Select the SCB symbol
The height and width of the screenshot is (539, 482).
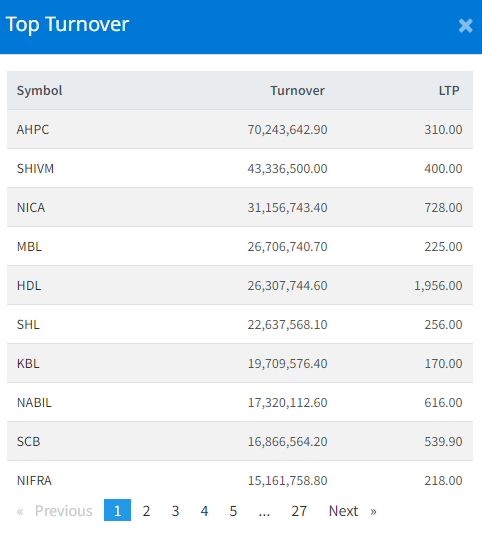pos(28,441)
